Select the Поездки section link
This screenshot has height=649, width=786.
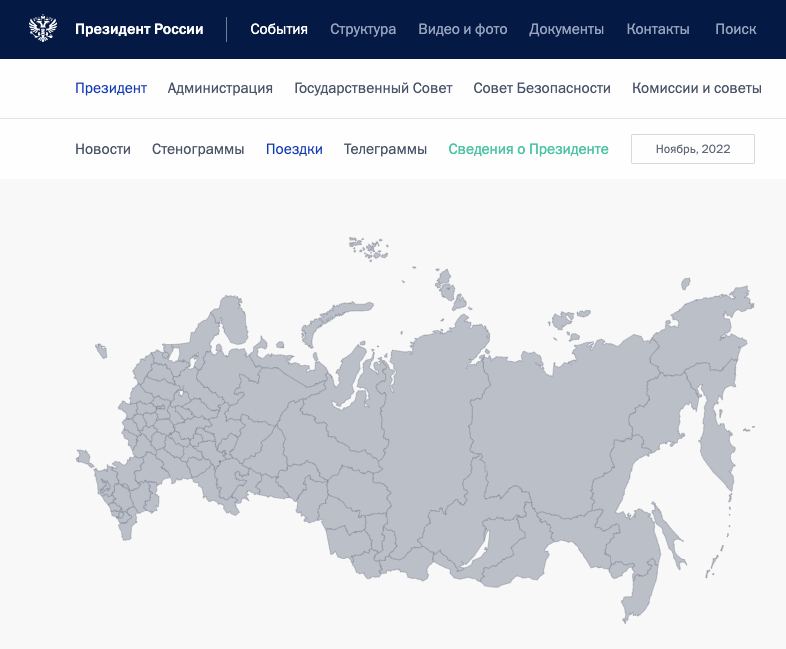click(x=294, y=149)
